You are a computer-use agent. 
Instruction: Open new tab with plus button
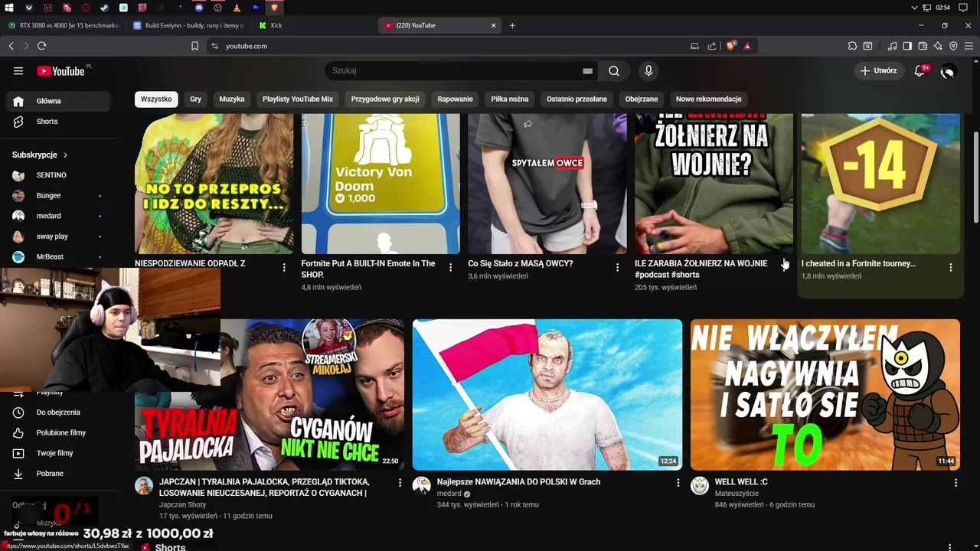(512, 25)
